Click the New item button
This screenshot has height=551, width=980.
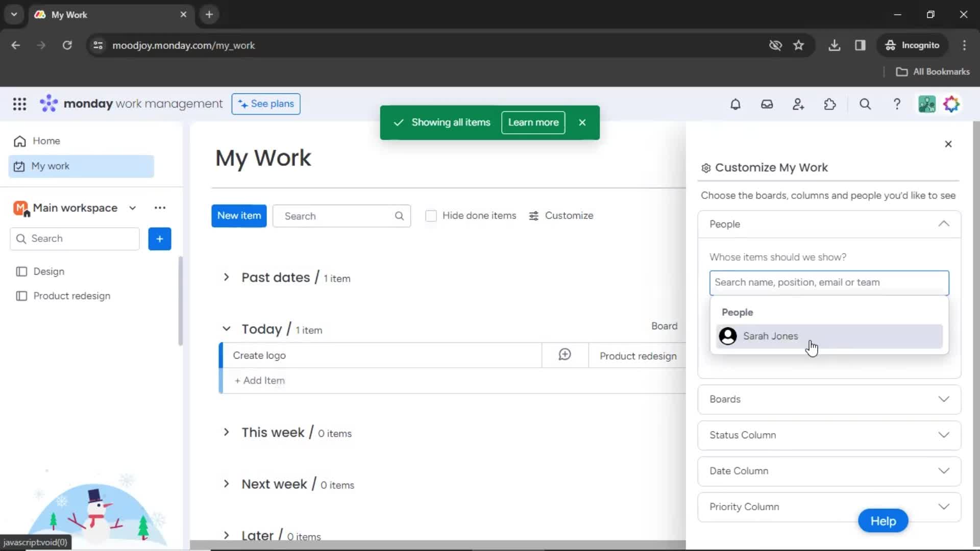(x=239, y=216)
